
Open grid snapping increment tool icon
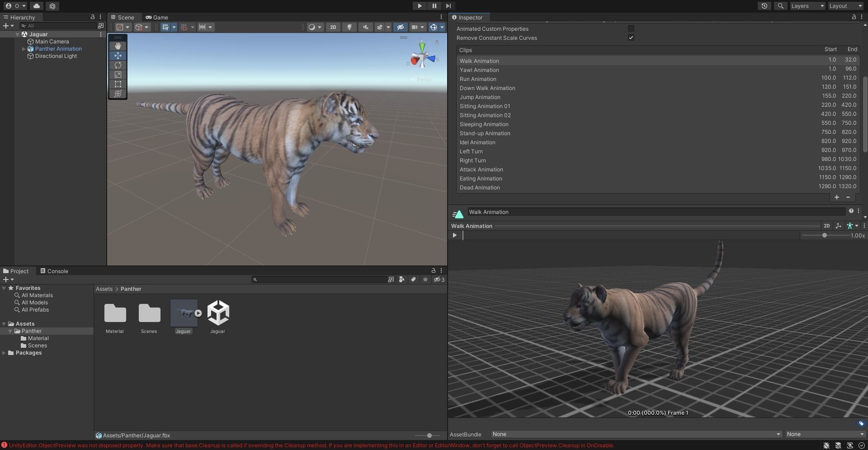click(184, 27)
